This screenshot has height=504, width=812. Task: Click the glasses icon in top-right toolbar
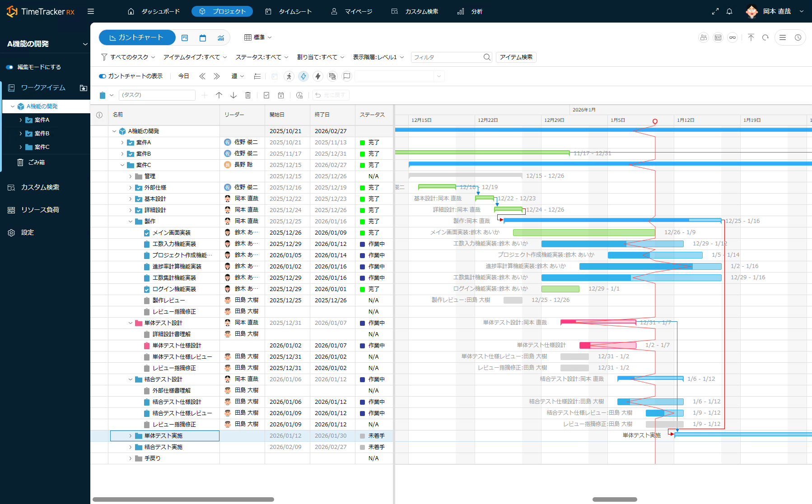[733, 37]
